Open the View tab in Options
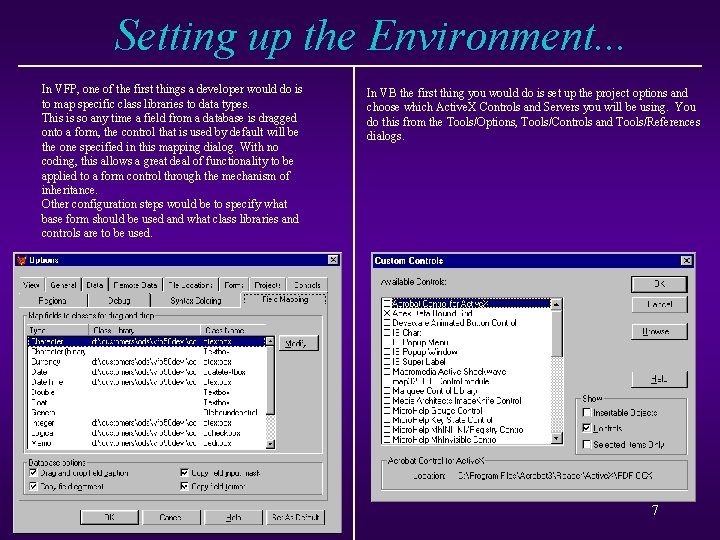Viewport: 720px width, 540px height. click(x=31, y=285)
